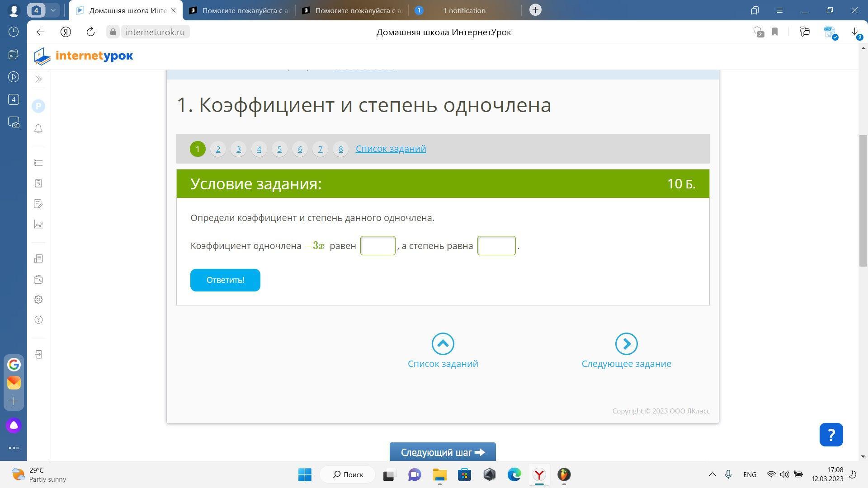The height and width of the screenshot is (488, 868).
Task: Click the notification bell icon in sidebar
Action: tap(38, 129)
